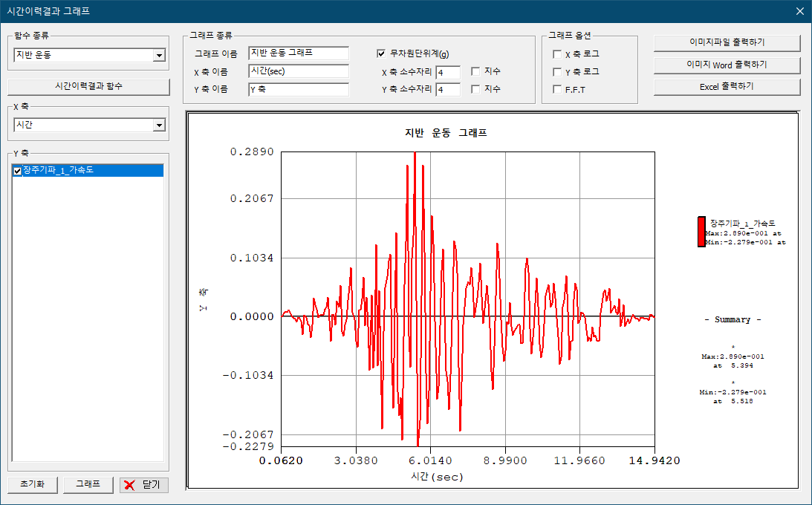
Task: Expand the X 축 시간 dropdown
Action: click(x=158, y=126)
